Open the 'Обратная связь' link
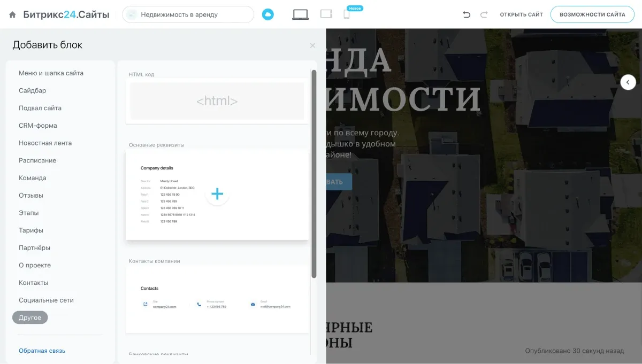The image size is (642, 364). (42, 351)
